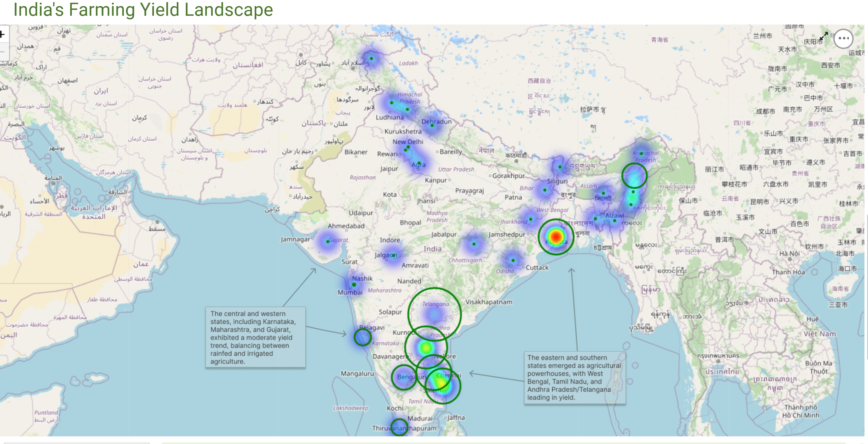Click the Solapur city label
868x444 pixels.
[390, 312]
